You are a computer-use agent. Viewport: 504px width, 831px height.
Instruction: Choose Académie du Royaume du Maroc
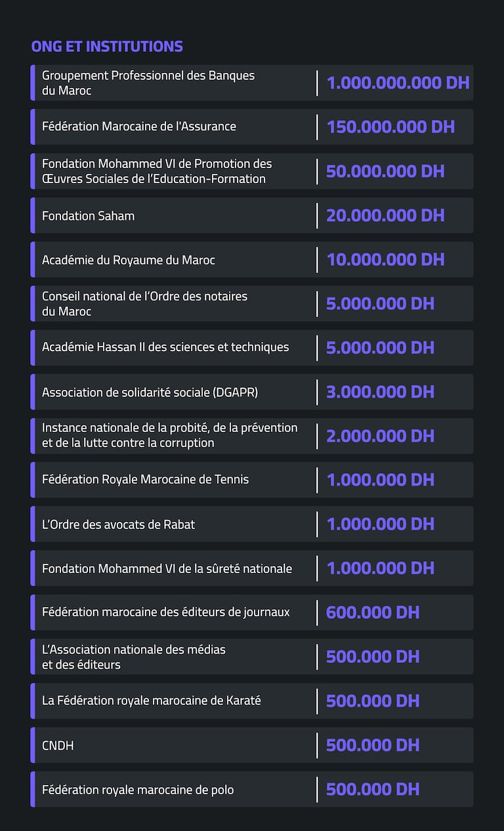(129, 260)
